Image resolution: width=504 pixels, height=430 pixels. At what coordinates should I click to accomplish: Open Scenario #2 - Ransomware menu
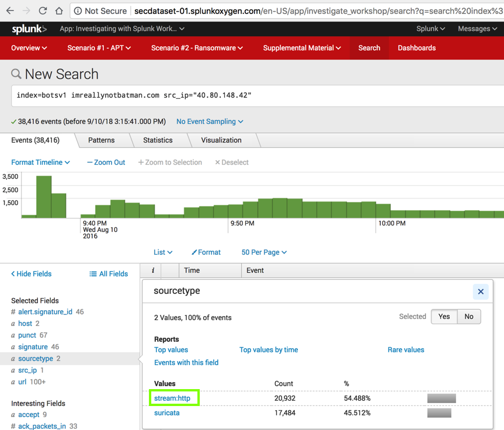coord(197,48)
